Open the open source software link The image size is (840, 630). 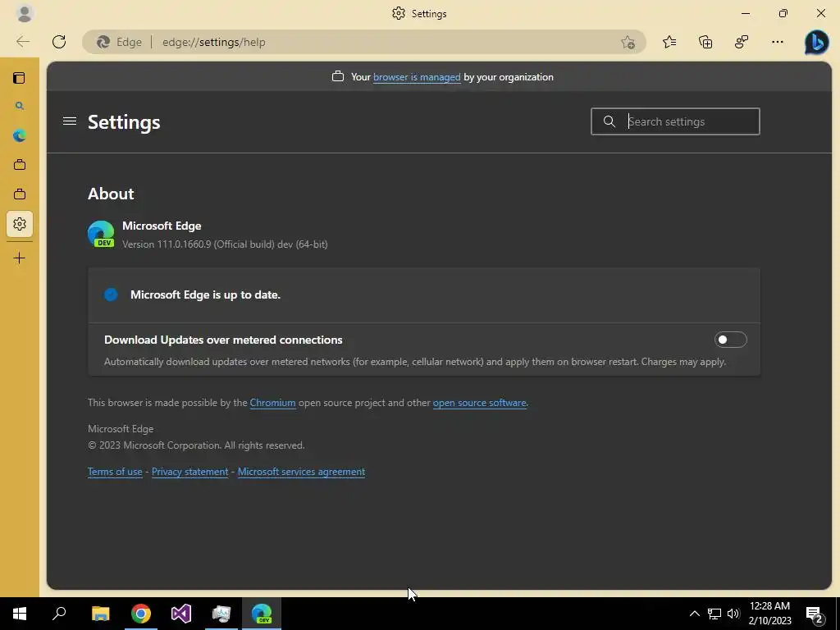coord(479,403)
